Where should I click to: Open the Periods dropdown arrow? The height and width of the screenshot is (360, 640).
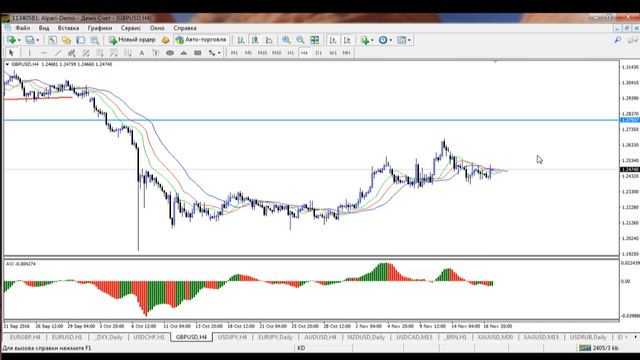coord(391,40)
